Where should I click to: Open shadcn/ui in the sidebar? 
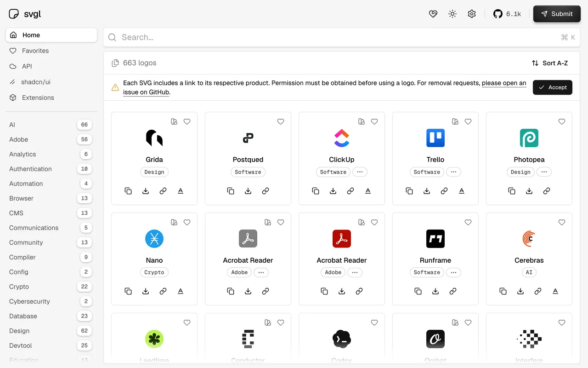click(51, 82)
